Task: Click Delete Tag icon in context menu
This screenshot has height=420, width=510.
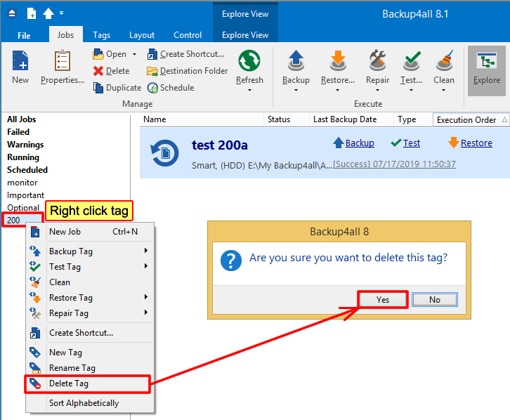Action: 35,383
